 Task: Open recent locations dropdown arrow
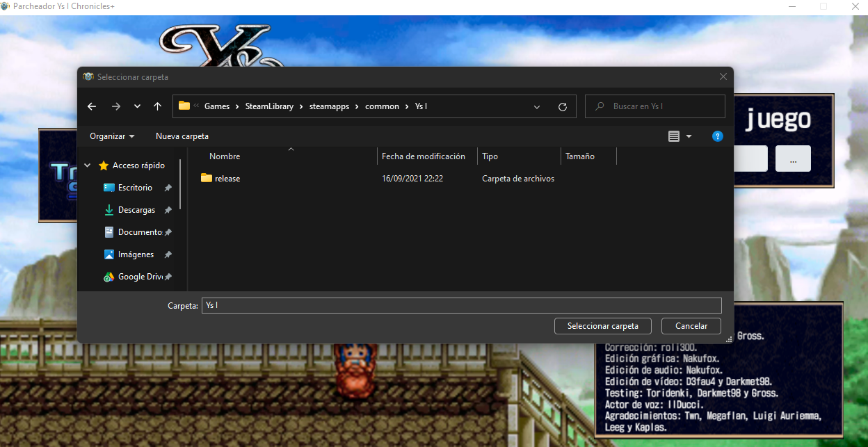point(137,106)
